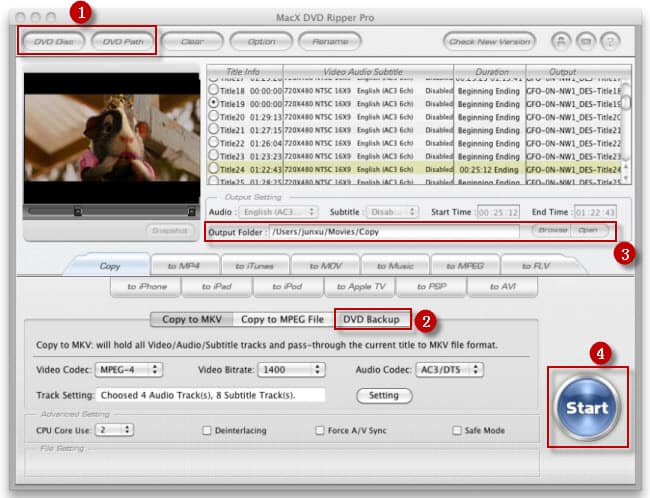Click Check New Version button
650x498 pixels.
coord(489,41)
